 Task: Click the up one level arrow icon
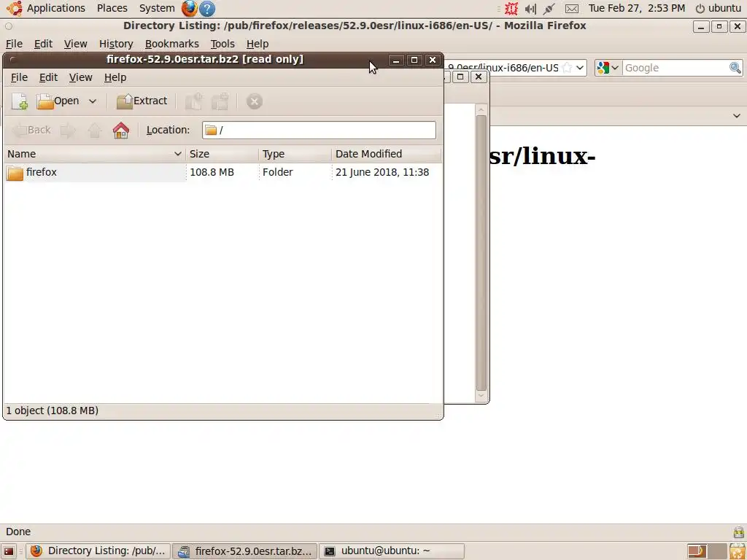[x=94, y=130]
